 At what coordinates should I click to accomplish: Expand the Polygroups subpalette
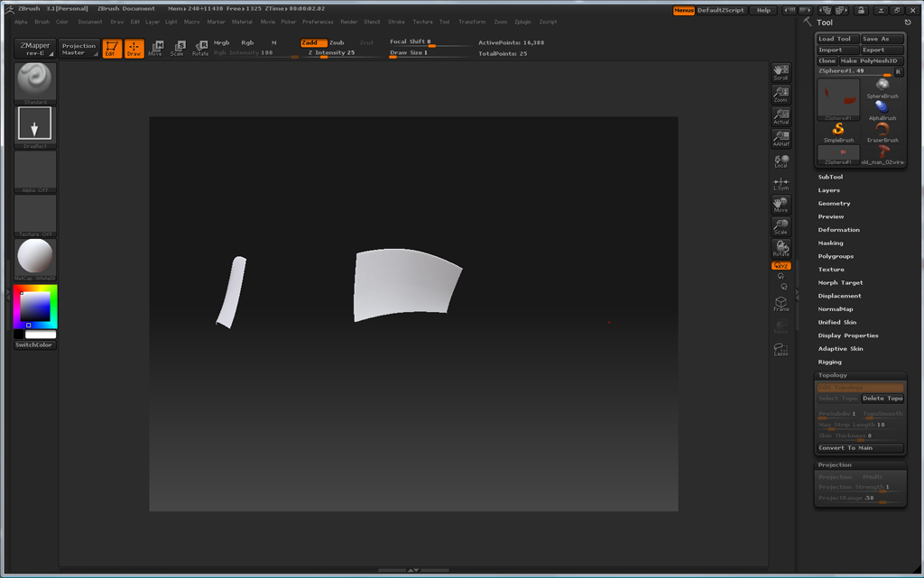pos(836,256)
